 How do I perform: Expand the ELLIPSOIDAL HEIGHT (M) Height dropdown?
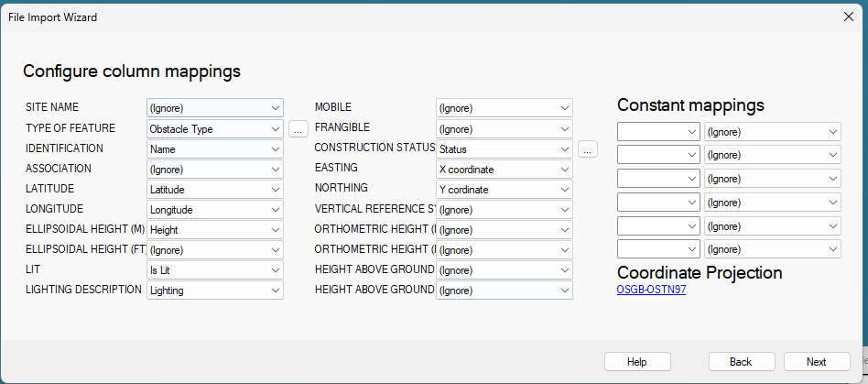coord(214,230)
